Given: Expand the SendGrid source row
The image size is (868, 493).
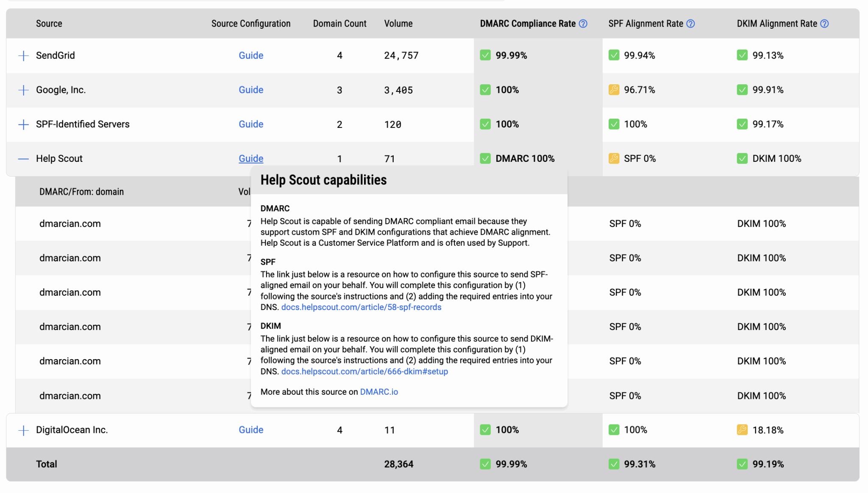Looking at the screenshot, I should click(x=24, y=55).
